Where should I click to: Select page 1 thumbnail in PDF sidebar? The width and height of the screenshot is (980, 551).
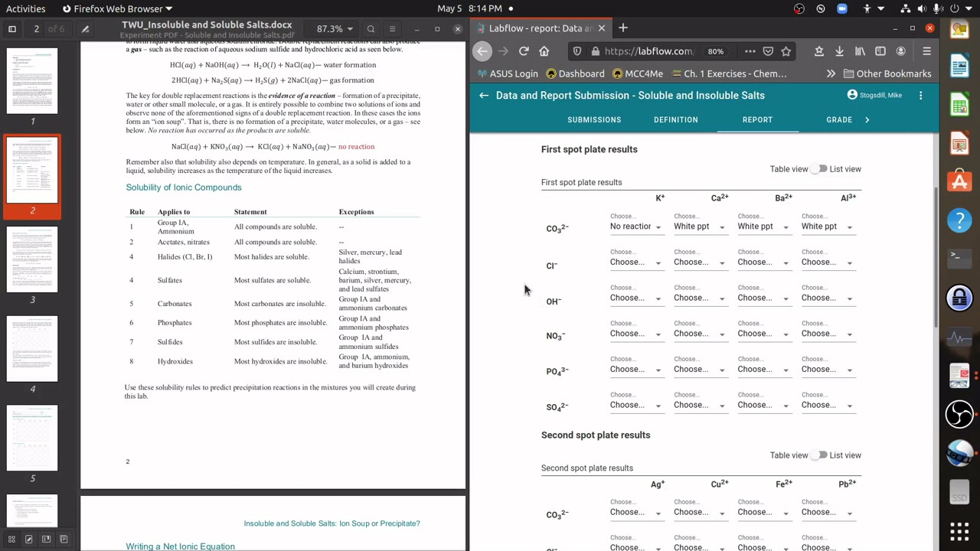coord(32,81)
